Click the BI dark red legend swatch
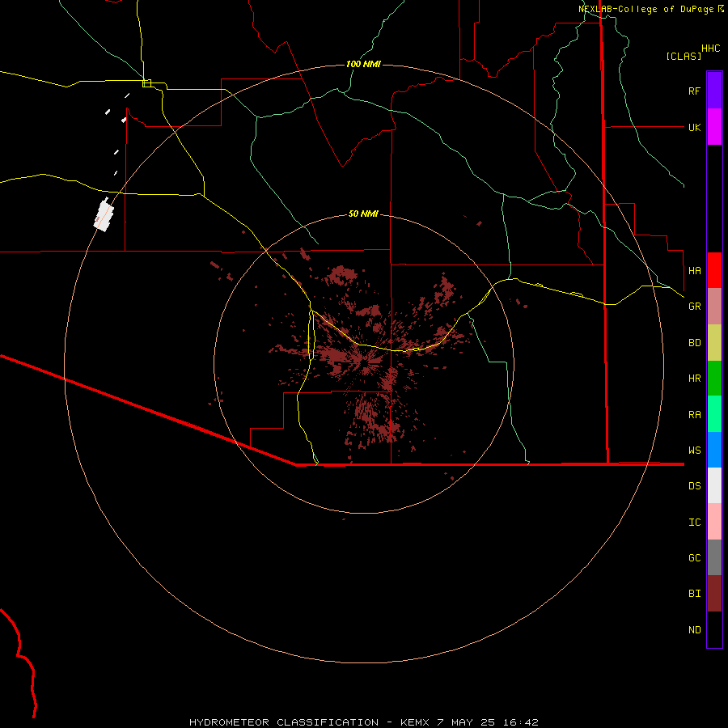Image resolution: width=728 pixels, height=728 pixels. pos(714,594)
